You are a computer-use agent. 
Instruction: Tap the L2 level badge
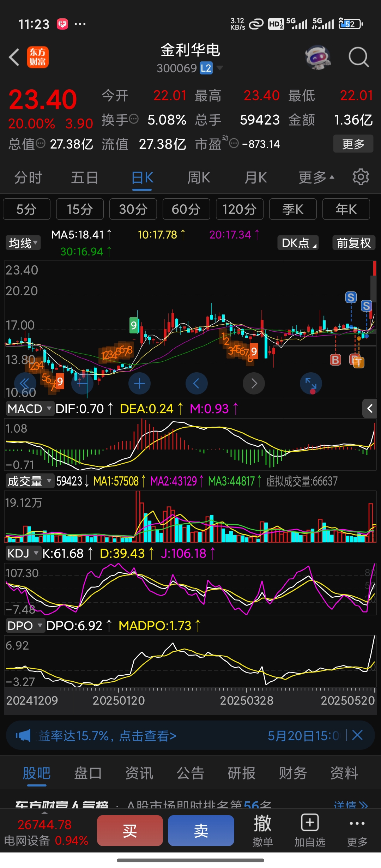point(206,68)
